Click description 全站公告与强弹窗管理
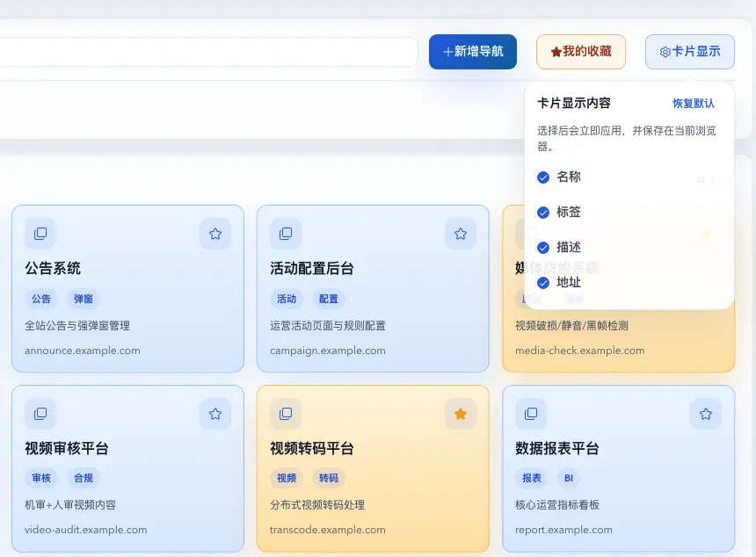Screen dimensions: 756x557 click(x=77, y=326)
